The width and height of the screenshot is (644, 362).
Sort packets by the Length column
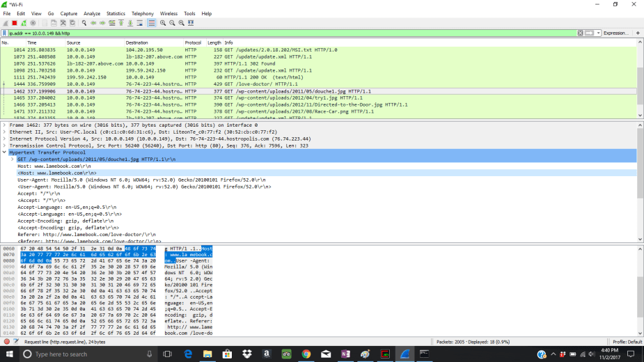pos(214,42)
